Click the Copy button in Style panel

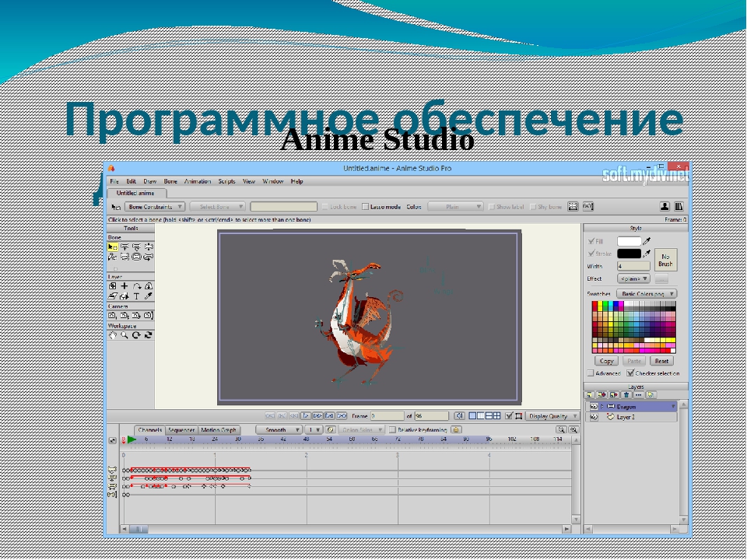[606, 361]
